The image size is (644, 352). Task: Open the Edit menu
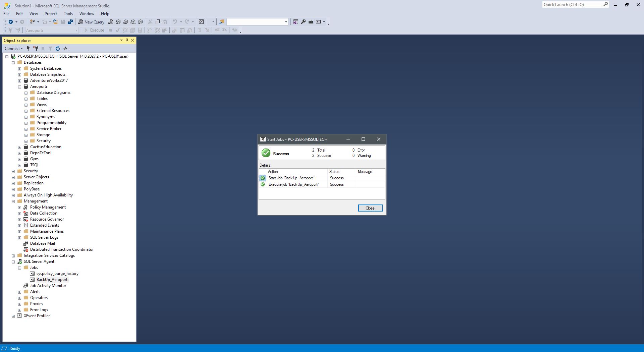click(19, 13)
